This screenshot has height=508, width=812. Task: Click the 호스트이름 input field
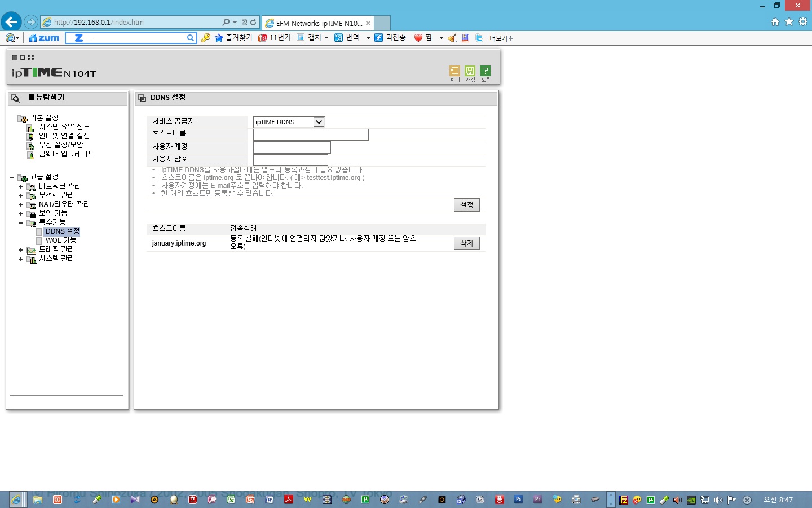(311, 134)
